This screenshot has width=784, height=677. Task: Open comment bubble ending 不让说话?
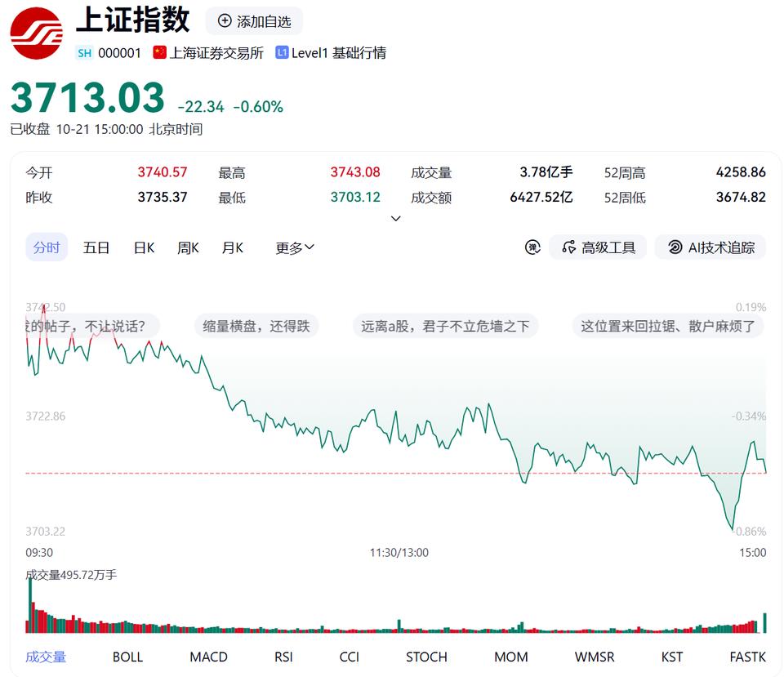tap(92, 327)
